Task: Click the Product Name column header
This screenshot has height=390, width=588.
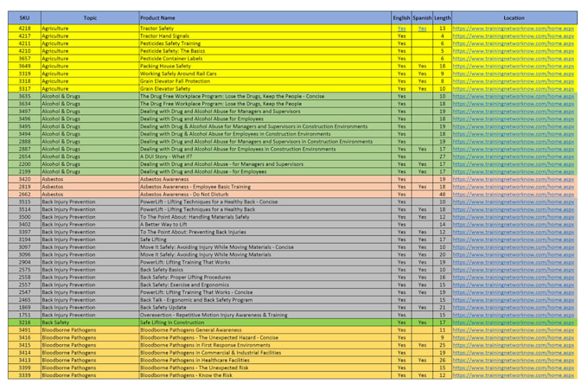Action: pyautogui.click(x=265, y=17)
